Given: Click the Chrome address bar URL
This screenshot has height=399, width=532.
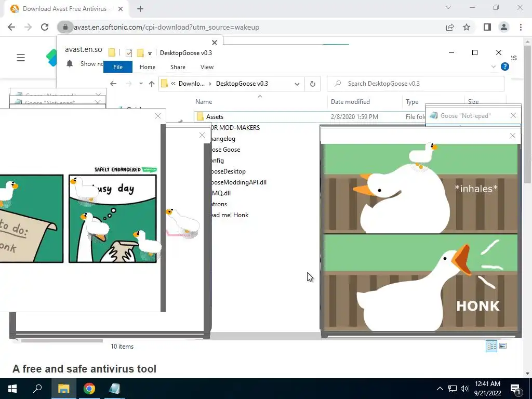Looking at the screenshot, I should 166,27.
